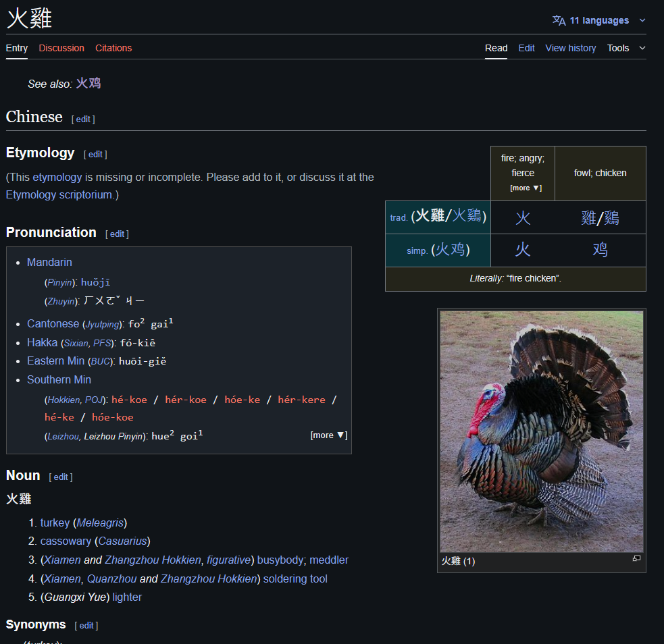Open traditional variant 火鷄 link
This screenshot has height=644, width=664.
(x=467, y=215)
